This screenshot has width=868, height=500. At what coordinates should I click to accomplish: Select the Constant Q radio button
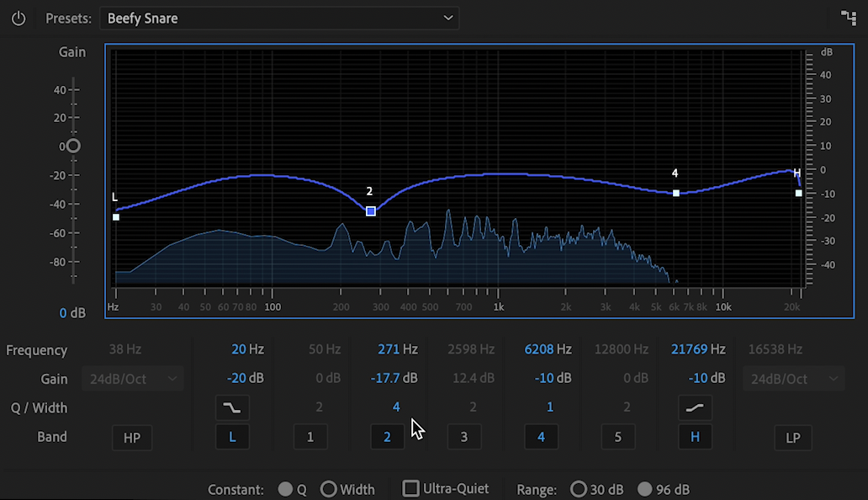pos(286,488)
